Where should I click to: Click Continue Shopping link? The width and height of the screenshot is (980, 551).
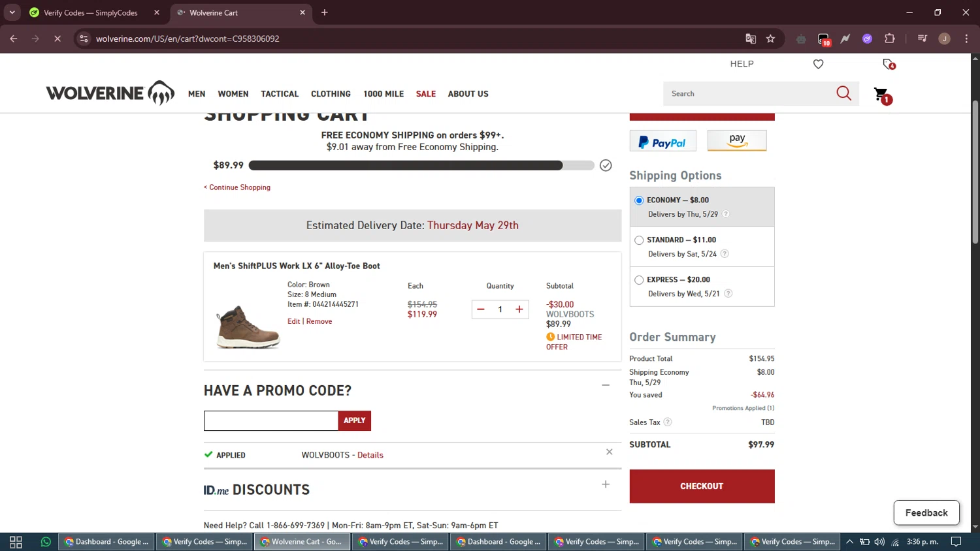pos(237,187)
